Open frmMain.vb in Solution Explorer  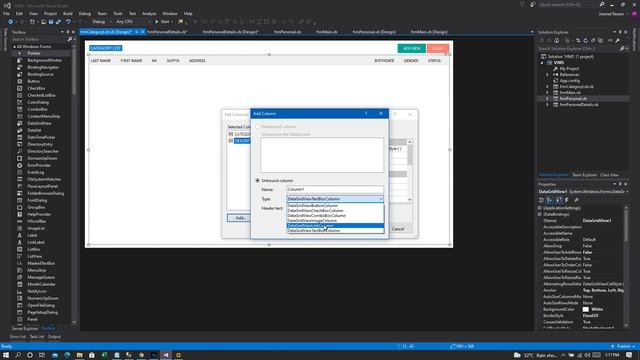[x=570, y=93]
